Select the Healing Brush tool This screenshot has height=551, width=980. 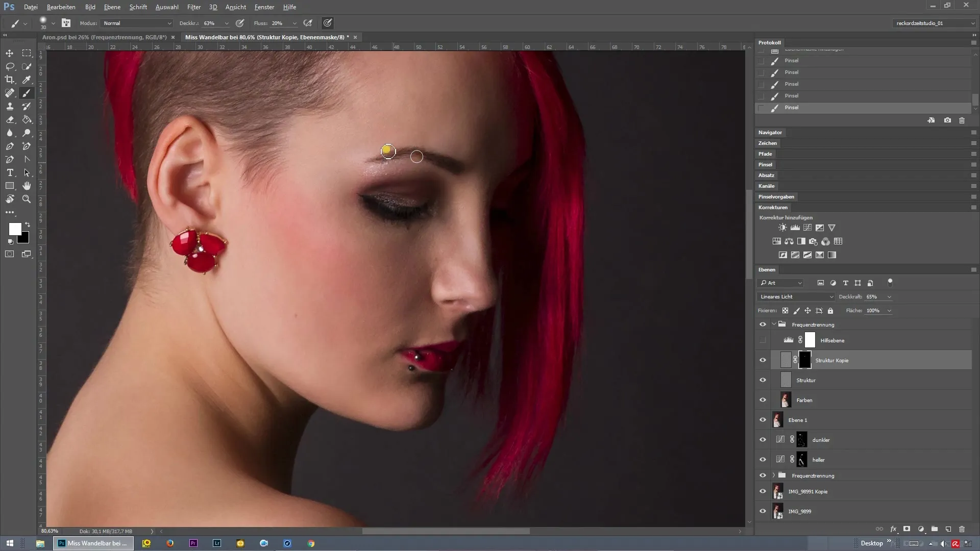coord(10,93)
